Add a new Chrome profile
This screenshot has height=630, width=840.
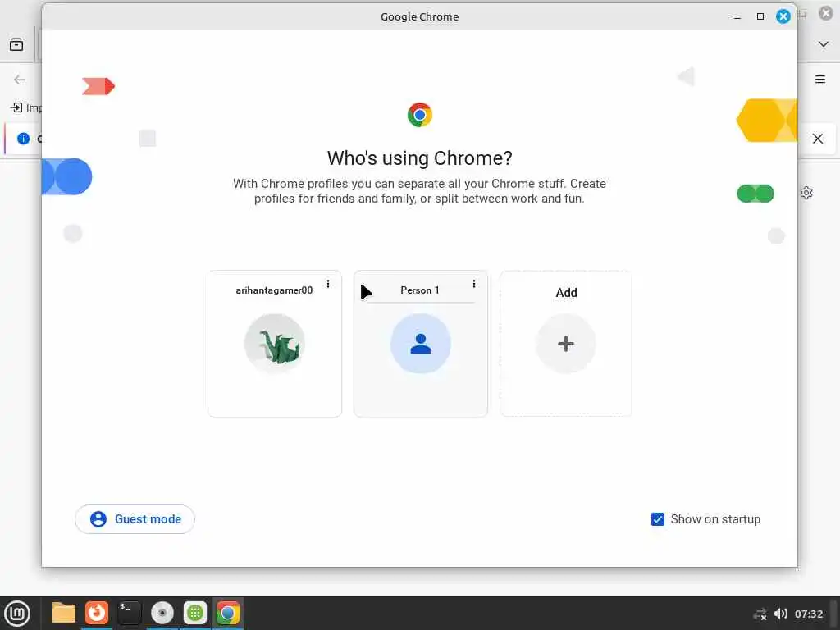tap(566, 344)
